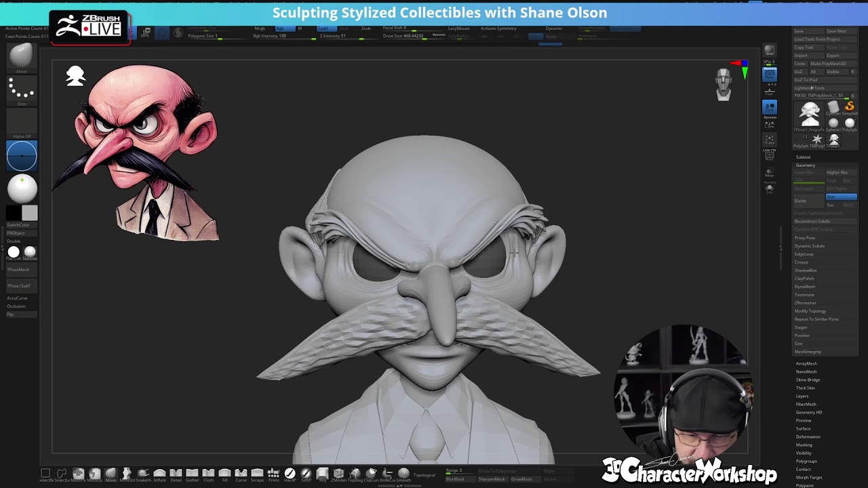This screenshot has width=868, height=488.
Task: Open the FiberMesh section
Action: point(806,405)
